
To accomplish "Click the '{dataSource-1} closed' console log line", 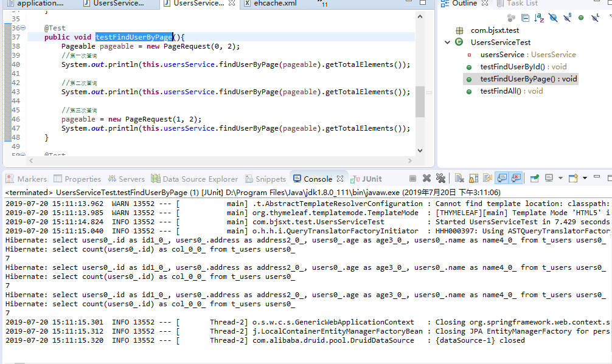I will [x=265, y=340].
